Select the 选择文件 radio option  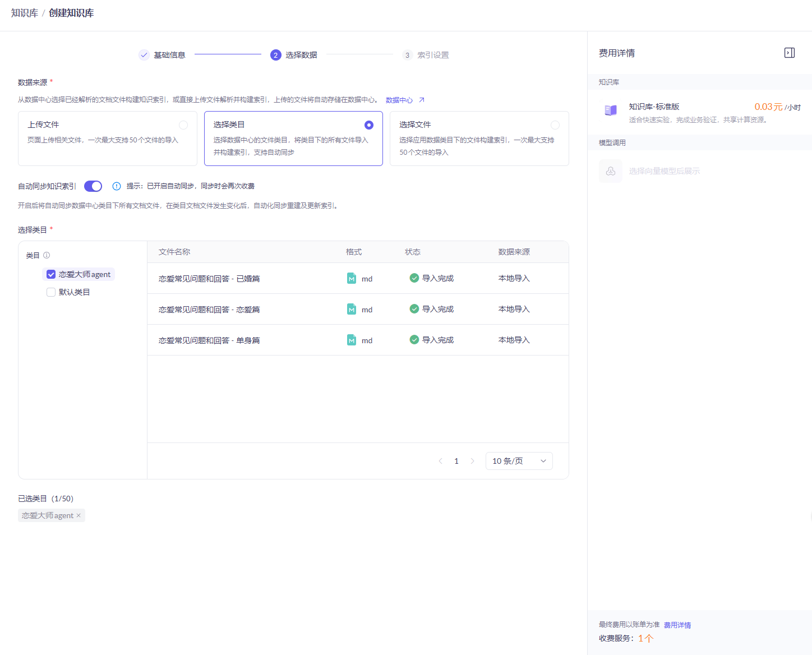[x=555, y=125]
